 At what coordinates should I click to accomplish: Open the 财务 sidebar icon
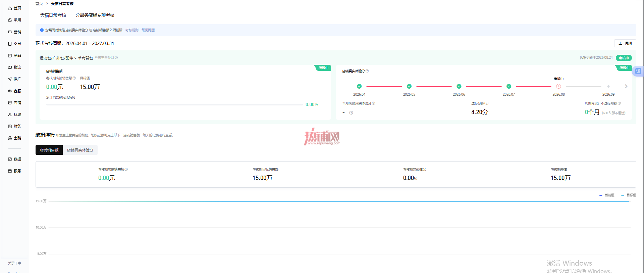click(x=10, y=126)
